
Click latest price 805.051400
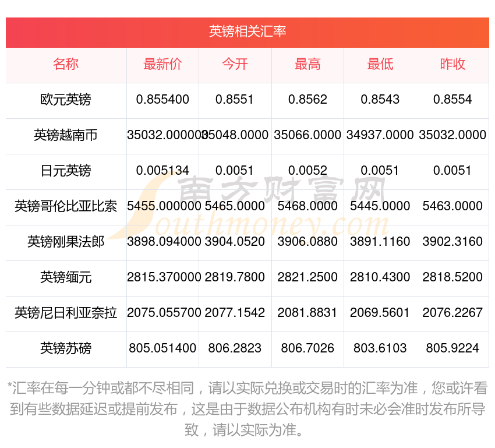coord(162,348)
